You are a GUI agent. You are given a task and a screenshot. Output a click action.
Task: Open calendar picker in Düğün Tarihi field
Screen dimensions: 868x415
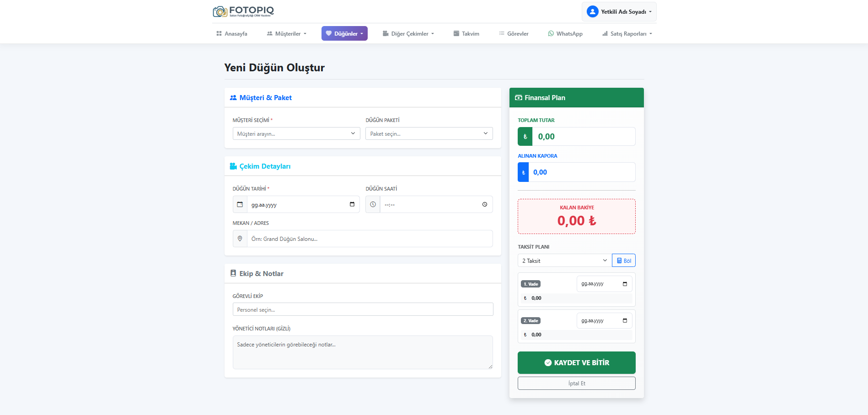(x=352, y=204)
